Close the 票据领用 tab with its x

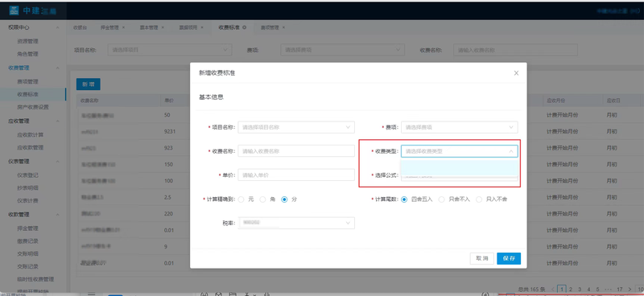[x=203, y=27]
